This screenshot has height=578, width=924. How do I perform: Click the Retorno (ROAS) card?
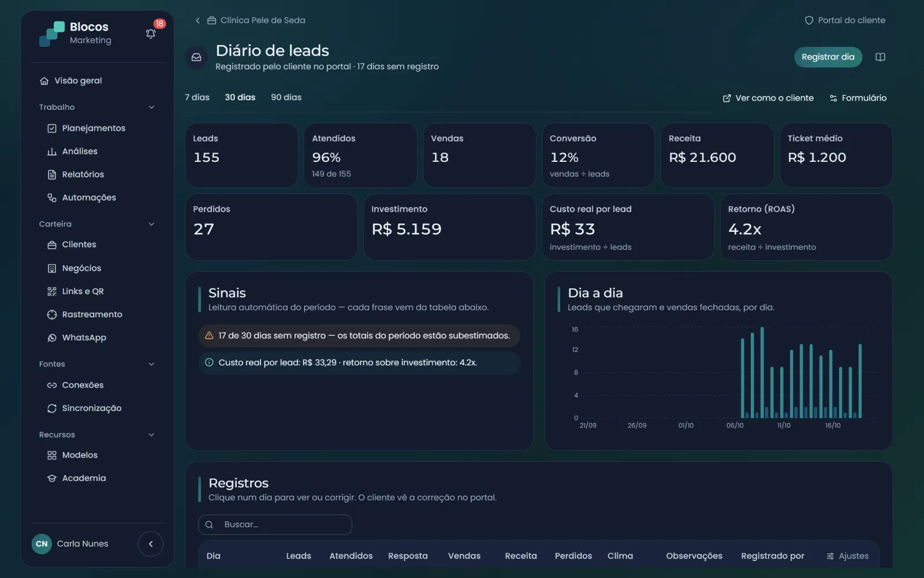[x=806, y=227]
